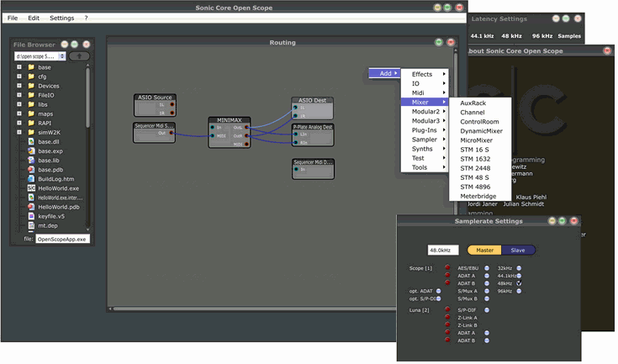
Task: Select the S/Mux A sync source radio
Action: [487, 291]
